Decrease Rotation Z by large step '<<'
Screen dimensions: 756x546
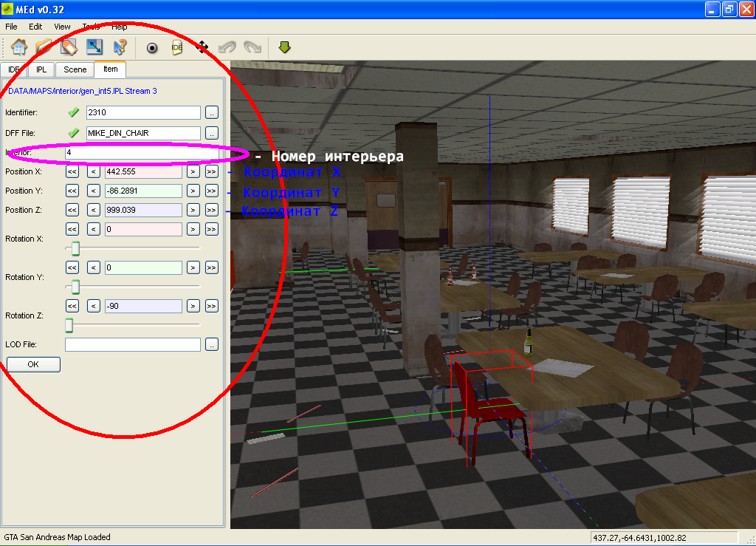(x=72, y=307)
